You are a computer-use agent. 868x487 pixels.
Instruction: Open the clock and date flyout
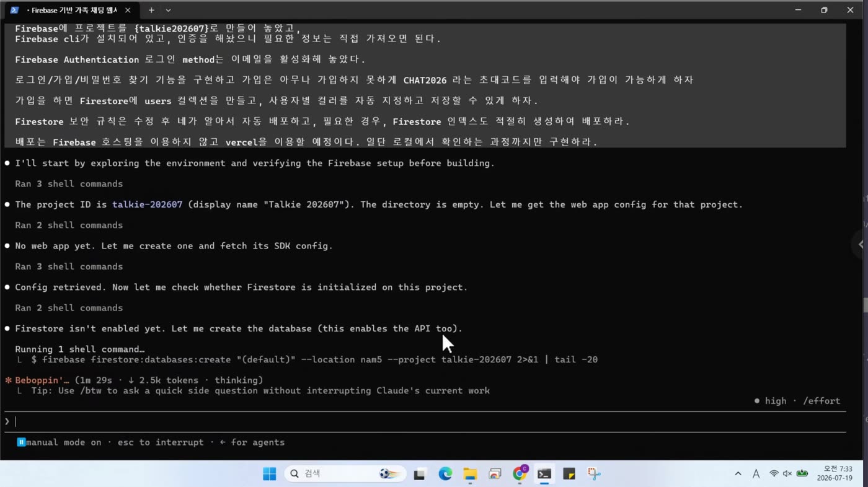point(835,474)
